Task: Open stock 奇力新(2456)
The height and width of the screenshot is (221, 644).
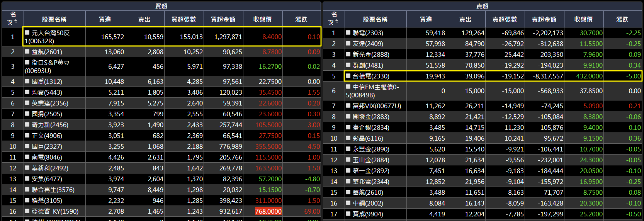Action: [x=50, y=125]
